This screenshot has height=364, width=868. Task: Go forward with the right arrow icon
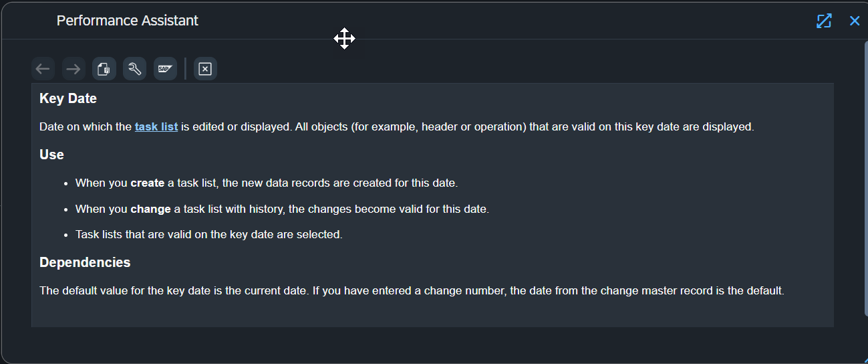click(x=74, y=69)
